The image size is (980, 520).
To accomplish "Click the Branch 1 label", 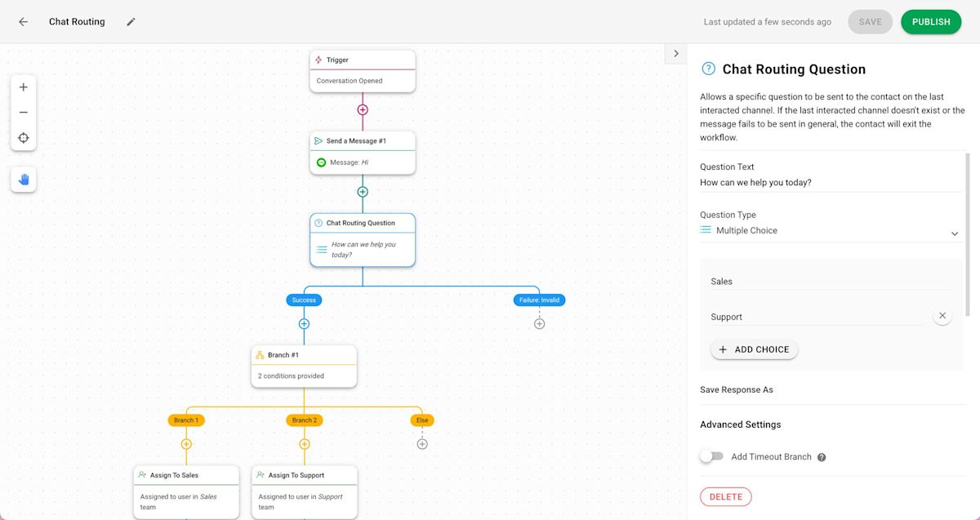I will pos(186,420).
